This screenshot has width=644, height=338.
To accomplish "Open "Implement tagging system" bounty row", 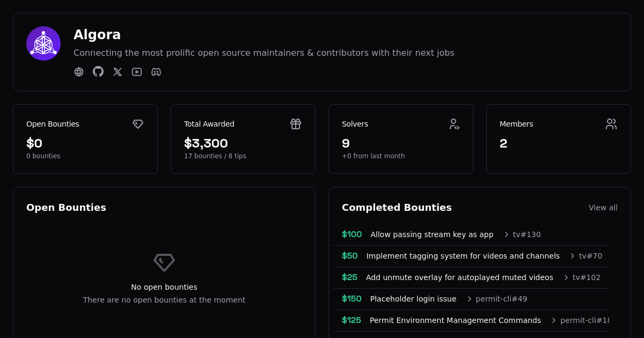I will [463, 256].
